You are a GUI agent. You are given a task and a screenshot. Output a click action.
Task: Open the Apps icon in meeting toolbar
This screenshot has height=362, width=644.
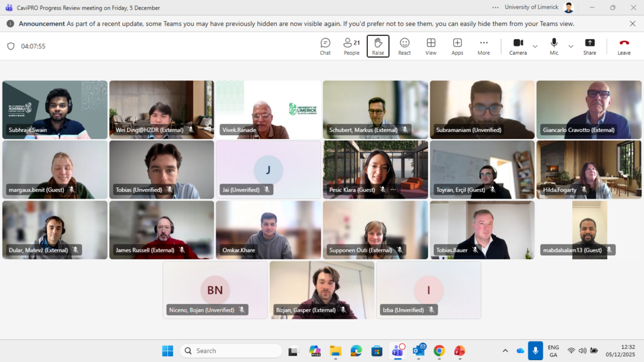457,46
